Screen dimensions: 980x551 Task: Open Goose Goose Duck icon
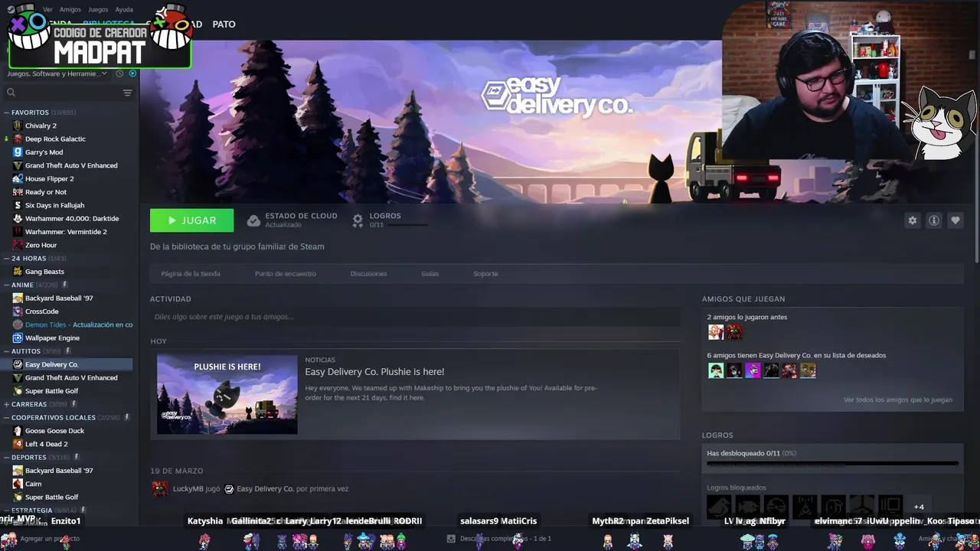point(18,431)
